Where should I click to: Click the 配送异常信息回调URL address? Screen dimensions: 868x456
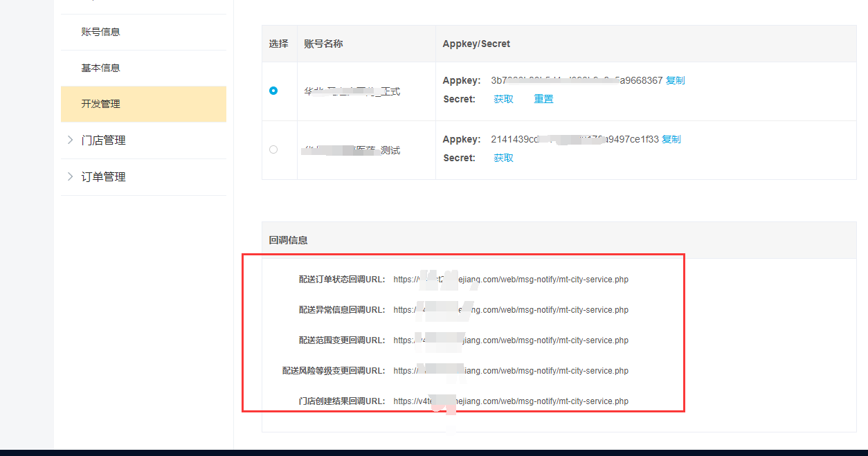(511, 310)
